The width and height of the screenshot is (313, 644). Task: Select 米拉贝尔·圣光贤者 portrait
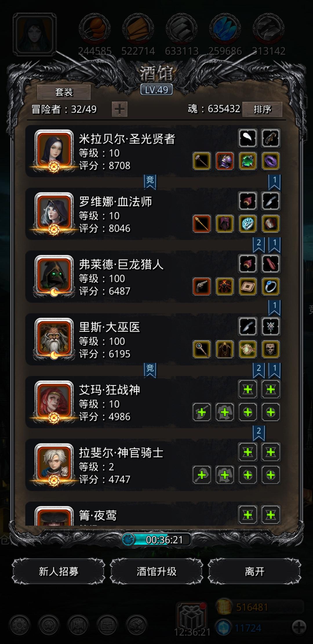pos(54,151)
